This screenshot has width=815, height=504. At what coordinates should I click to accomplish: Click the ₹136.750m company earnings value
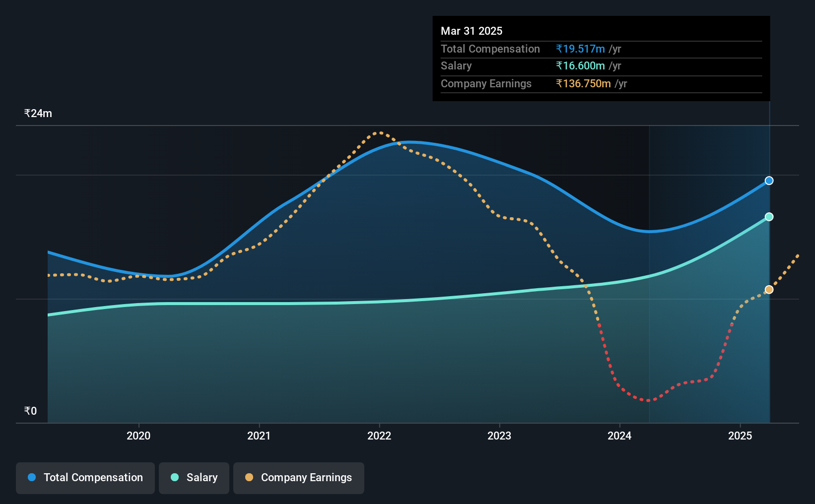(x=583, y=83)
